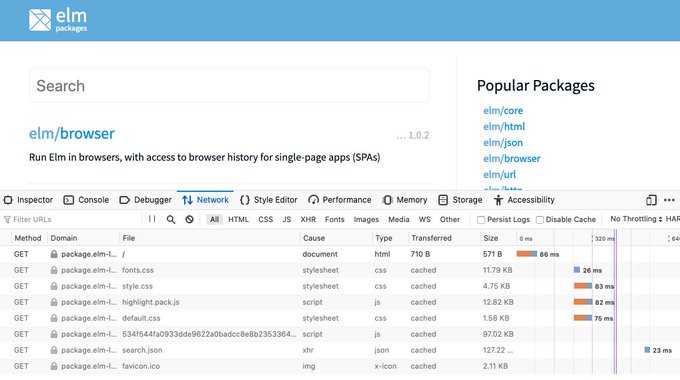This screenshot has width=680, height=380.
Task: Click inside the package Search box
Action: pos(229,86)
